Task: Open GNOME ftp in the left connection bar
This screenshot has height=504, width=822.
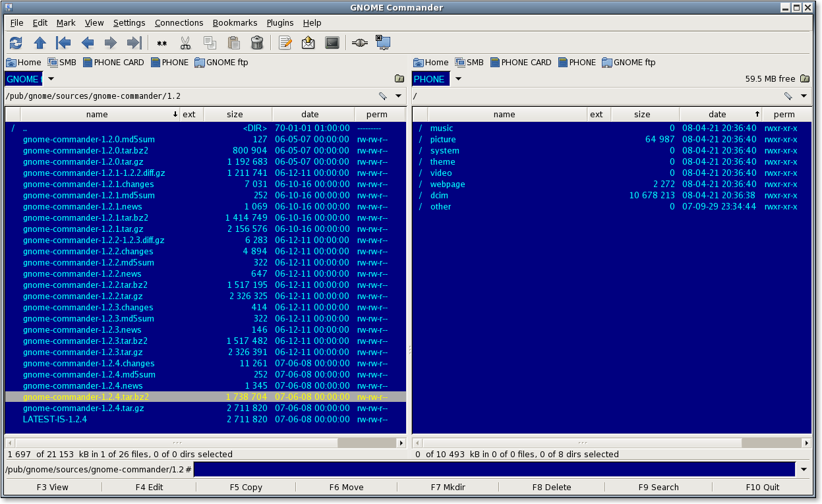Action: pyautogui.click(x=221, y=63)
